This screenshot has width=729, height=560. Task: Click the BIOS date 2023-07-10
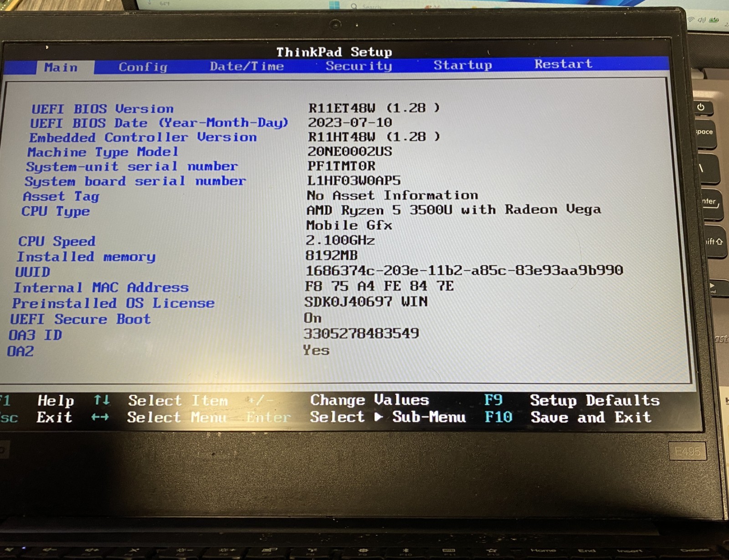coord(350,123)
